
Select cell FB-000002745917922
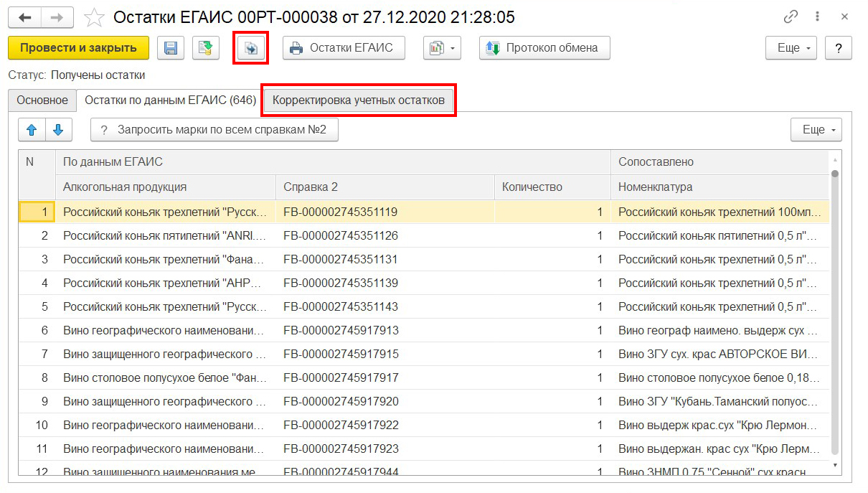coord(385,425)
